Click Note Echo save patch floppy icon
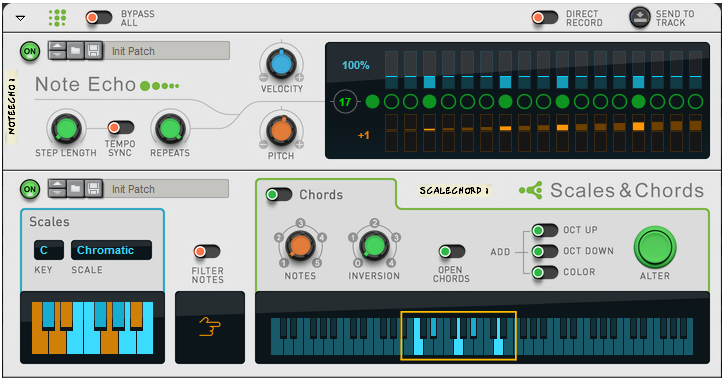Image resolution: width=722 pixels, height=378 pixels. pyautogui.click(x=93, y=51)
